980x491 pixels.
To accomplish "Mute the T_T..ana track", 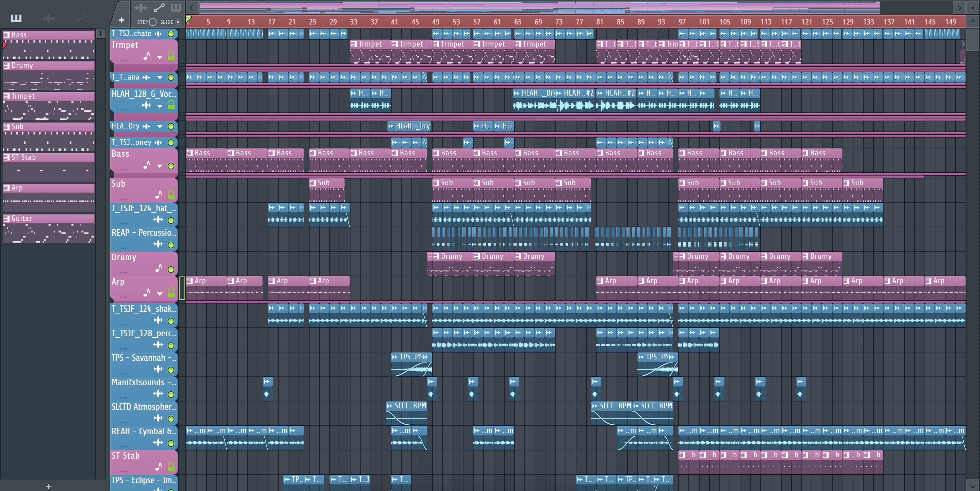I will pyautogui.click(x=171, y=78).
